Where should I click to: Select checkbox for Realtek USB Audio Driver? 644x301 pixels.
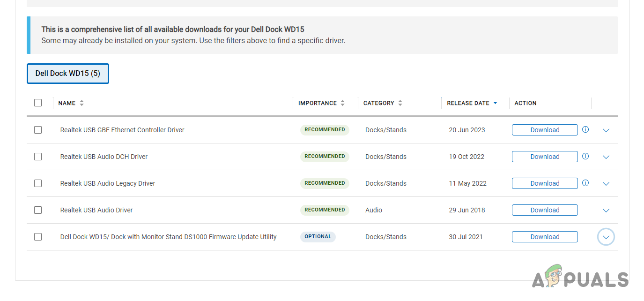coord(38,210)
